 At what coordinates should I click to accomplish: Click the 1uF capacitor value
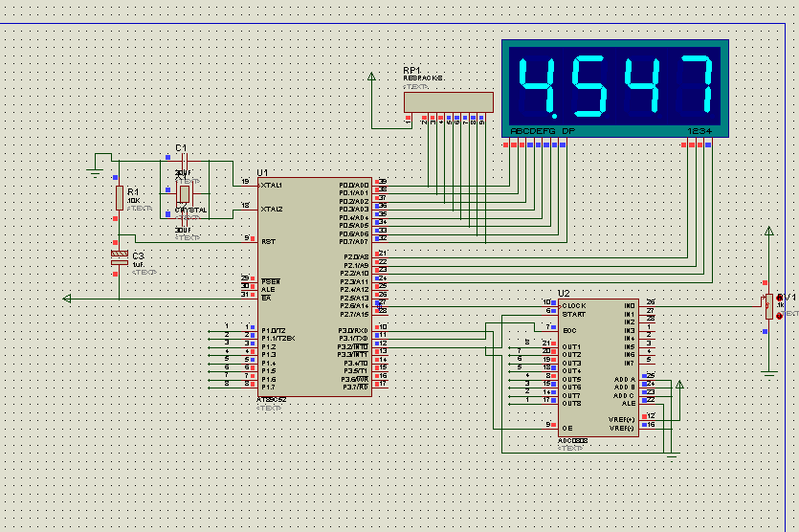click(x=138, y=265)
